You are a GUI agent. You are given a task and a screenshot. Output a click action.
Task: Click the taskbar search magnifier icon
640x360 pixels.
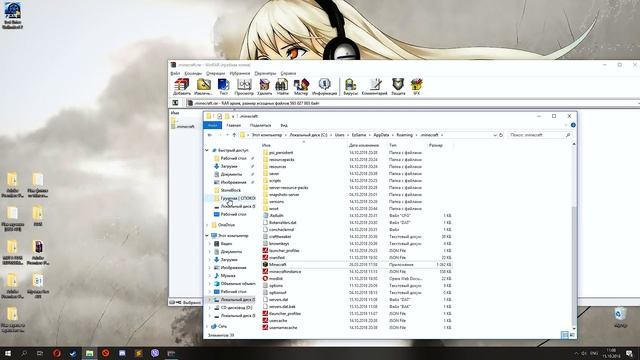click(24, 353)
